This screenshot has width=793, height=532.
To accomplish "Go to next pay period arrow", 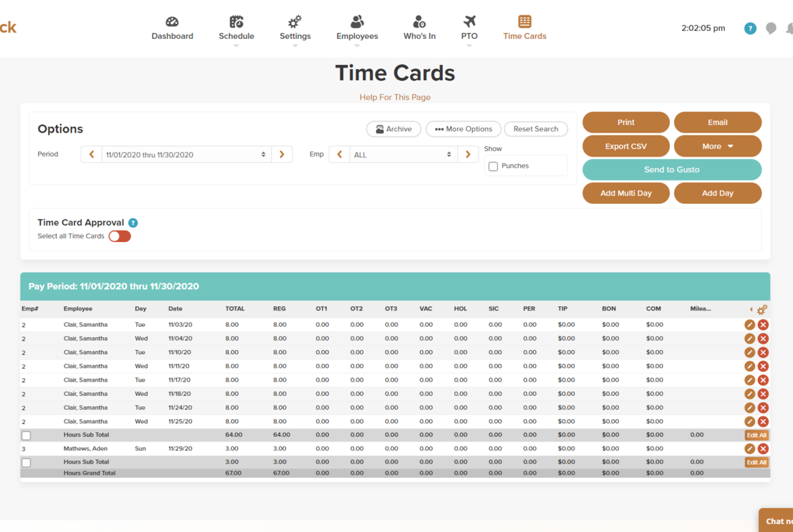I will (x=282, y=155).
